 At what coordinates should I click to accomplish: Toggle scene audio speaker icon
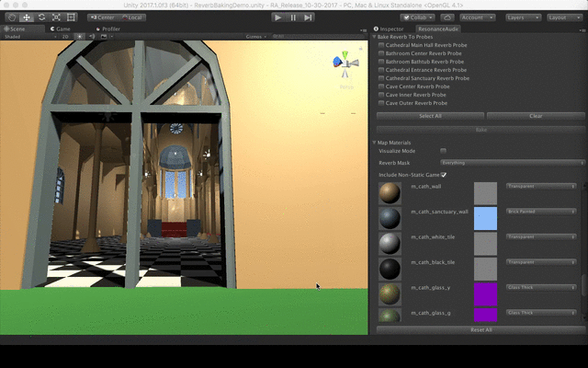[x=92, y=37]
